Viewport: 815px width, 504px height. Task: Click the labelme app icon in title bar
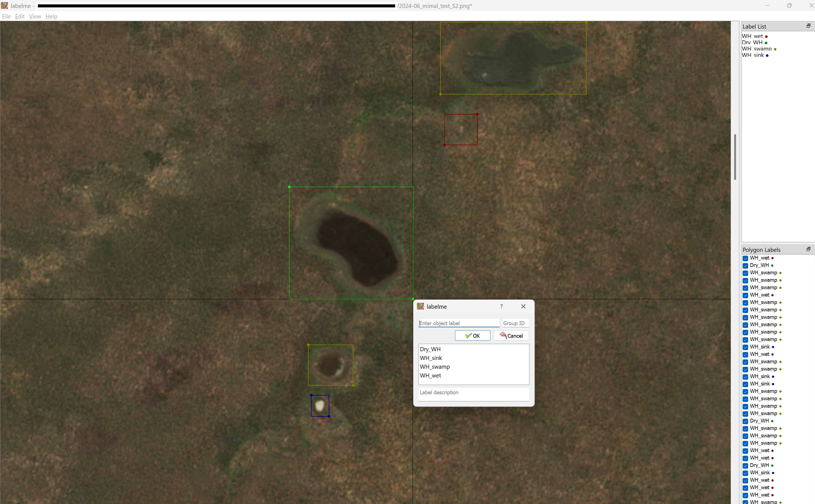coord(5,6)
